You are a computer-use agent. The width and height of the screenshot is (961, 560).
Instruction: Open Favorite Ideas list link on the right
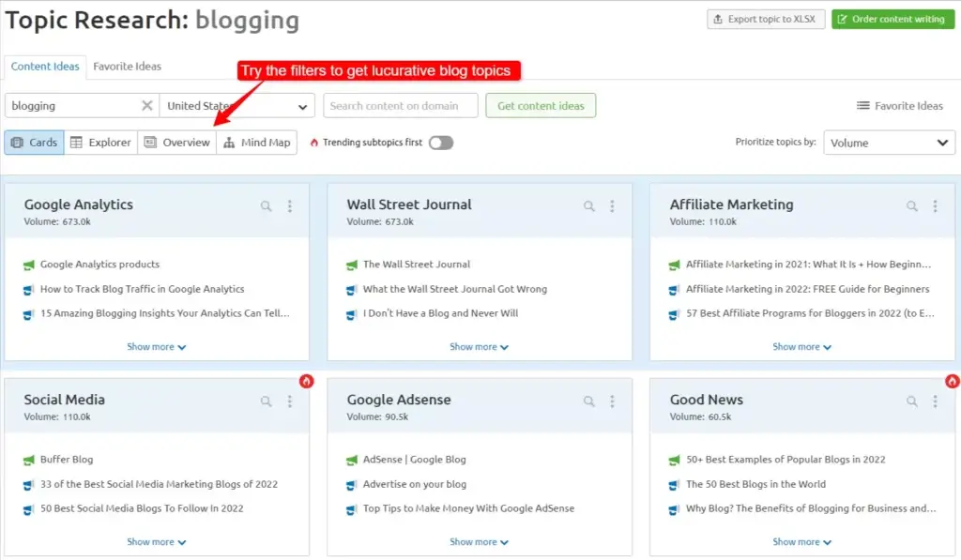click(900, 105)
